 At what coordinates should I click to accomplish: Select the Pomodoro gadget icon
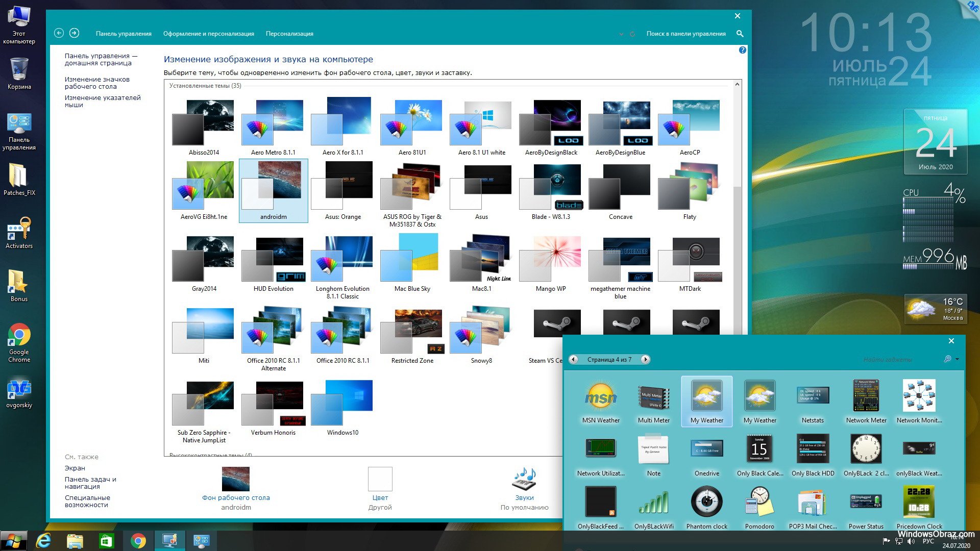[x=759, y=502]
